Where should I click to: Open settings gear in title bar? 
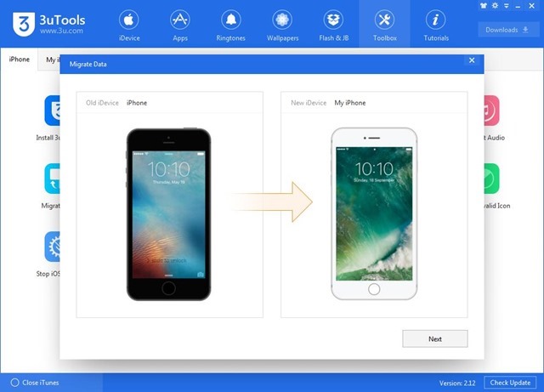click(x=495, y=6)
